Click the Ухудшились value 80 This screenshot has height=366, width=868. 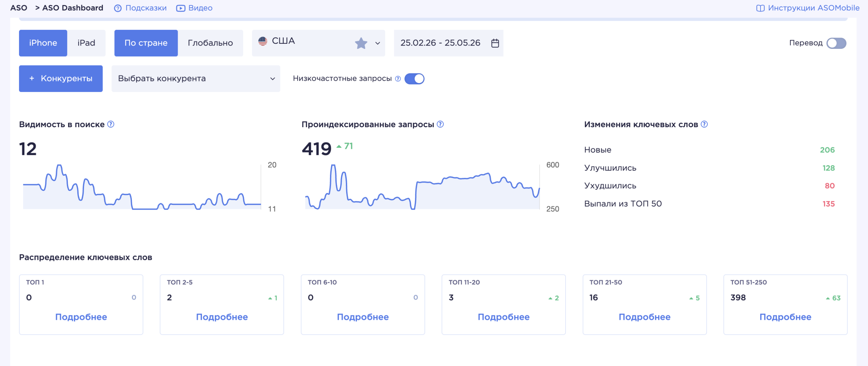click(x=830, y=186)
